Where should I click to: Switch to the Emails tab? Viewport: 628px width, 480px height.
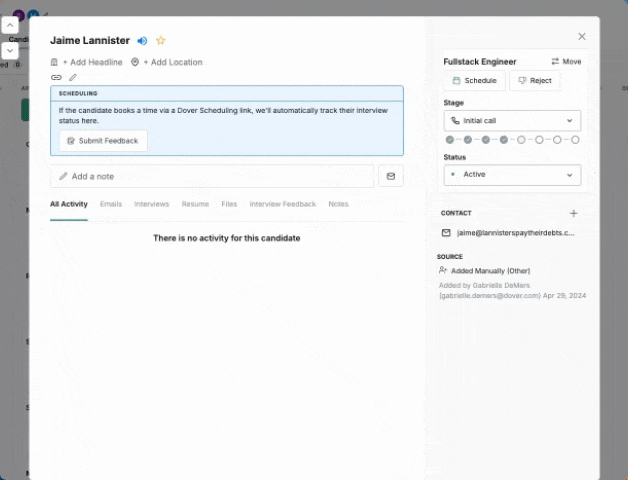click(111, 204)
